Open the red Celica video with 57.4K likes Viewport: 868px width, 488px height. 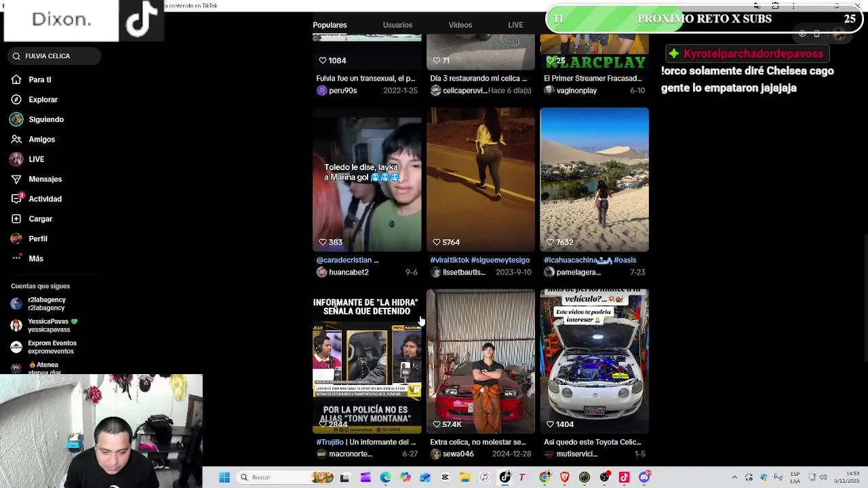click(x=480, y=362)
